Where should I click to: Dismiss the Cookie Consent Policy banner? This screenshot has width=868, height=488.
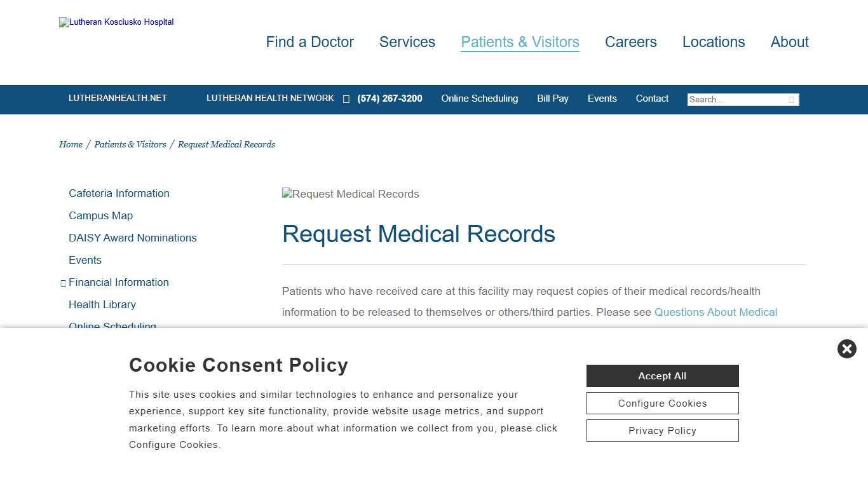click(846, 349)
